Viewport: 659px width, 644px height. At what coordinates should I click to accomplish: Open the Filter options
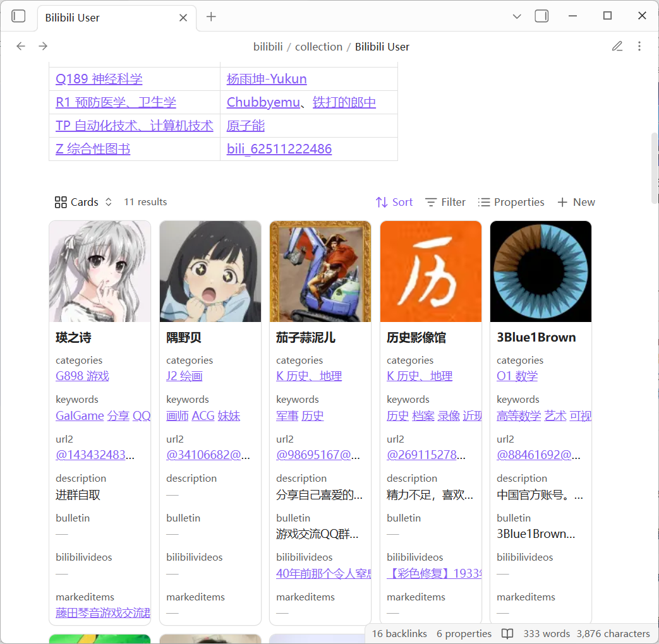coord(445,202)
